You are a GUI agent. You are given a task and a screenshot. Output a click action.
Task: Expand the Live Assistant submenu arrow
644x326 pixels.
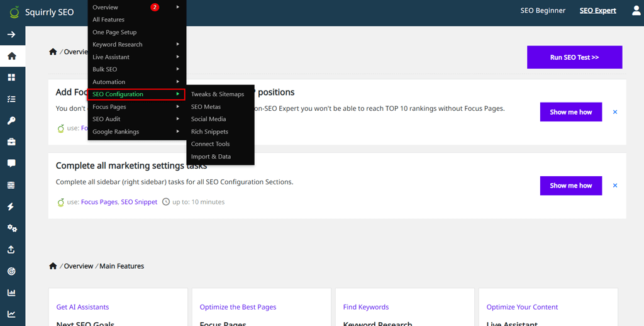coord(178,57)
